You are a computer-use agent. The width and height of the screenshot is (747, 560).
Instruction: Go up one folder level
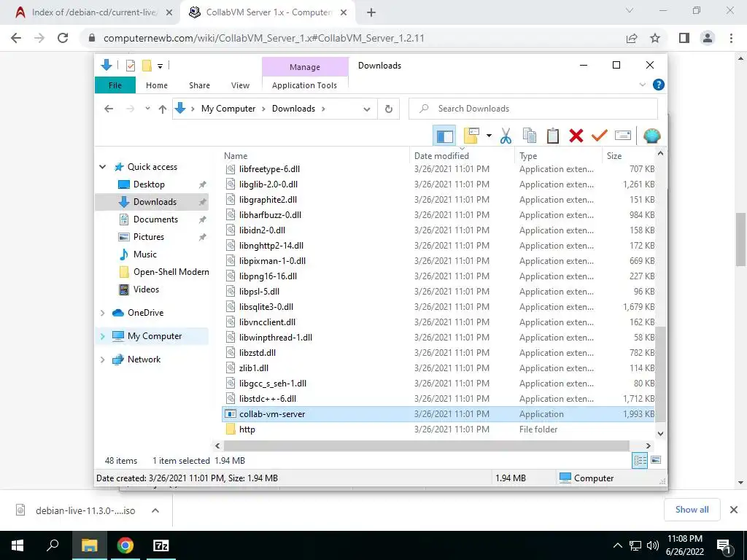click(163, 109)
